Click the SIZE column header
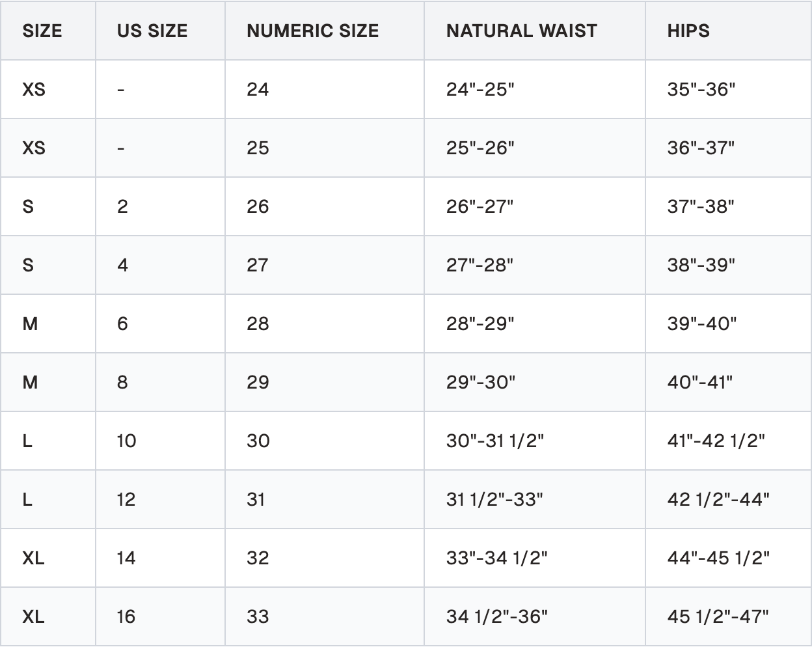 click(x=48, y=31)
